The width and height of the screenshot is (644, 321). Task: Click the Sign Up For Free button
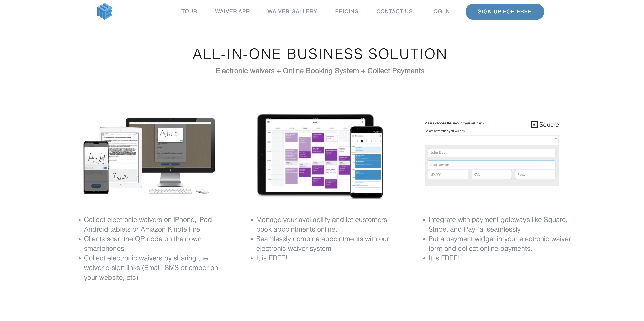[x=505, y=12]
